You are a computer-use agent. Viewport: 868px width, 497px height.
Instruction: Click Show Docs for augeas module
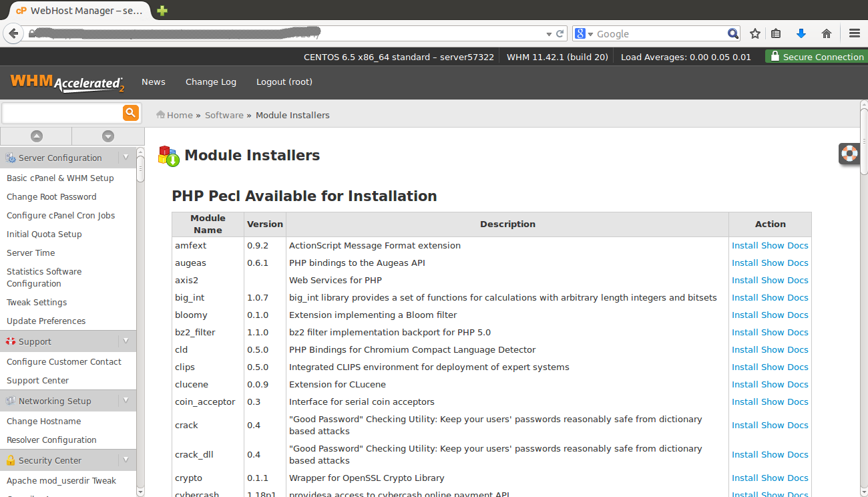(x=785, y=263)
